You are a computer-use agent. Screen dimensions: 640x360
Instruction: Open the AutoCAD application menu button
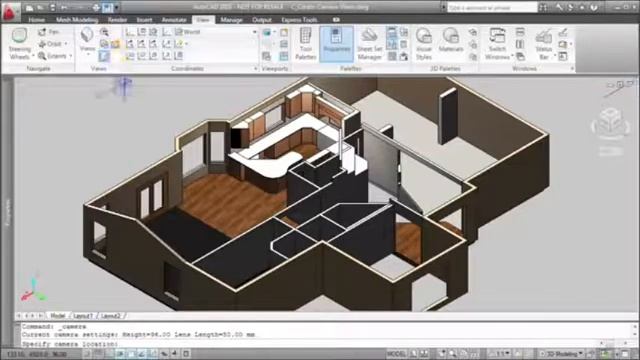click(11, 11)
